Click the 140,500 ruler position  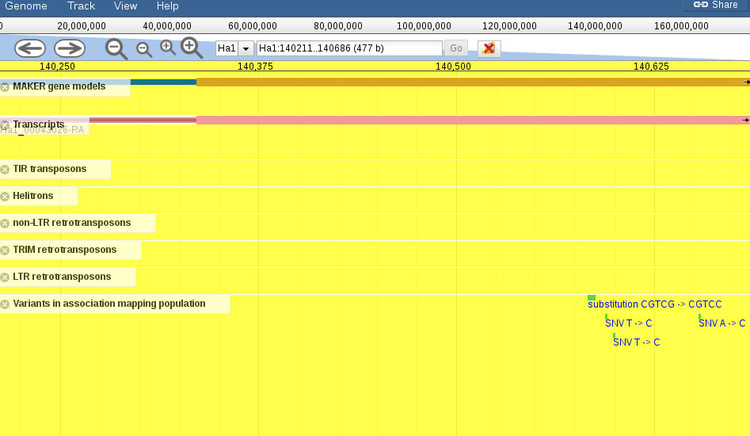453,66
